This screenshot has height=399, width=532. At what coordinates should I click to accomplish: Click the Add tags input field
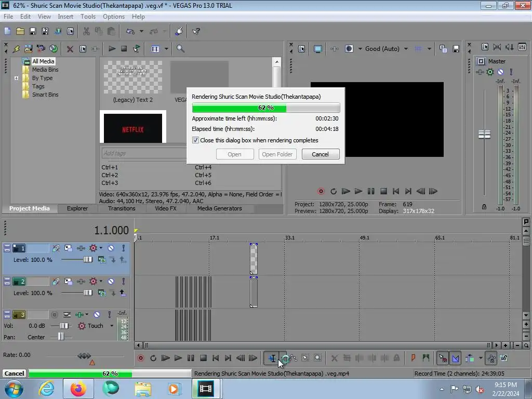(144, 153)
